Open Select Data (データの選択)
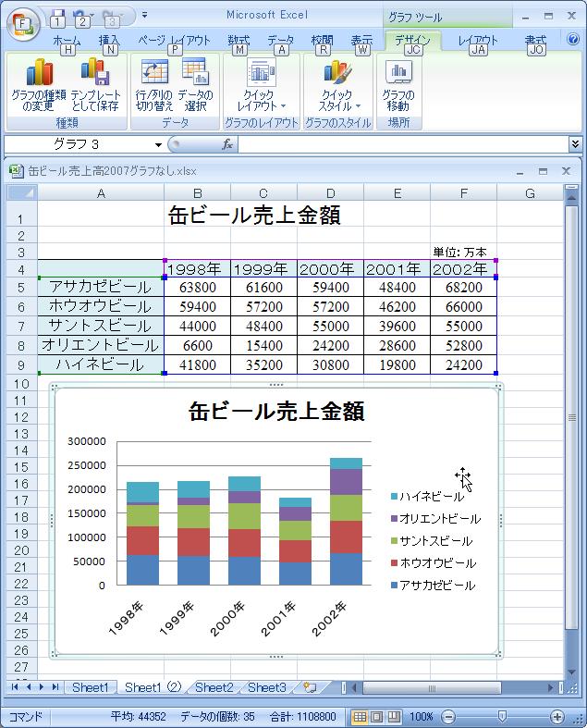Viewport: 587px width, 728px height. (x=195, y=85)
